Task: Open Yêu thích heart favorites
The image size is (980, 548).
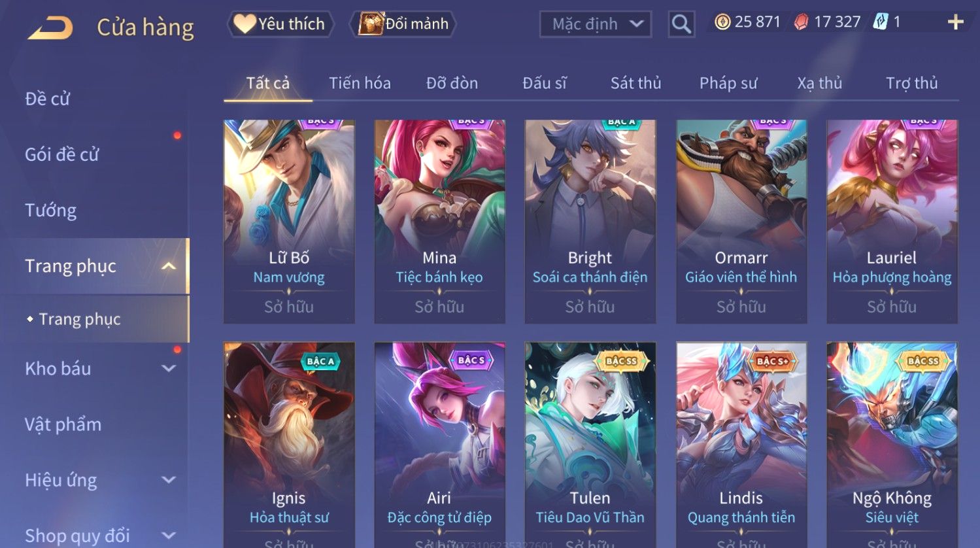Action: [280, 24]
